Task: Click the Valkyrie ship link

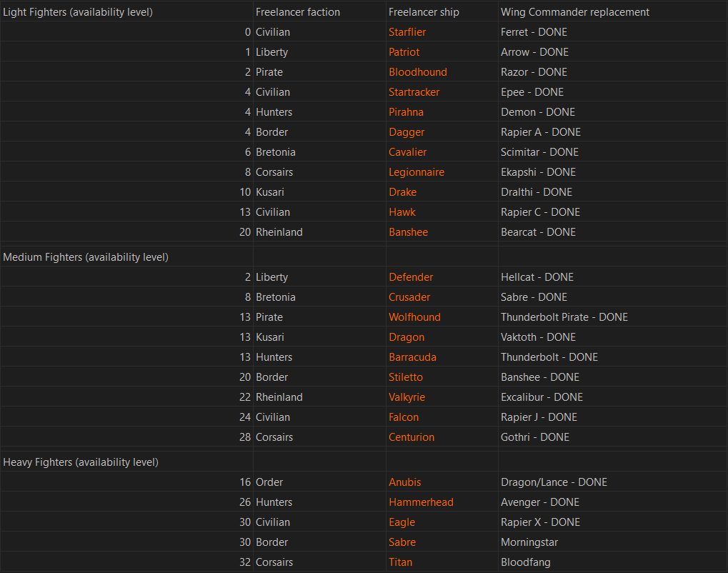Action: coord(407,397)
